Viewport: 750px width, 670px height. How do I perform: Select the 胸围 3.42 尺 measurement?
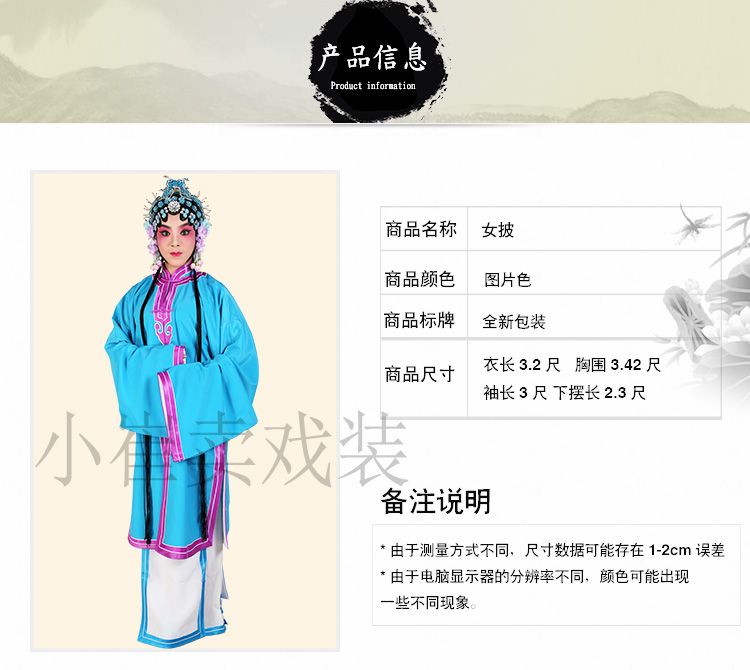pyautogui.click(x=618, y=365)
